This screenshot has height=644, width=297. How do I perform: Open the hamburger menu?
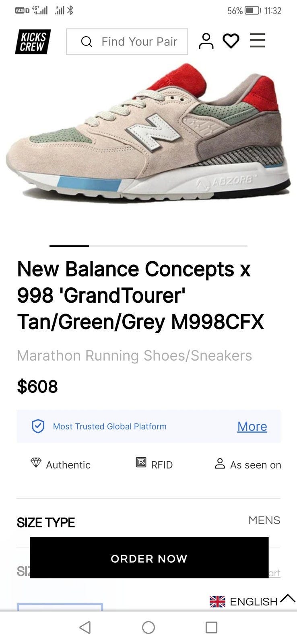[257, 41]
